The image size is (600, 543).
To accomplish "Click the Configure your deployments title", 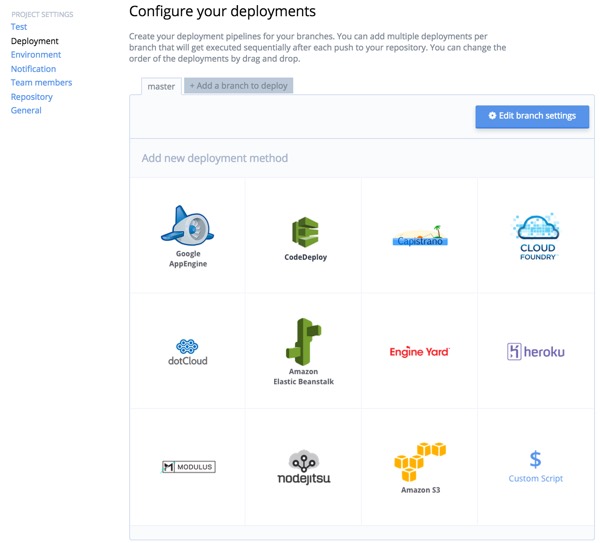I will pos(222,11).
